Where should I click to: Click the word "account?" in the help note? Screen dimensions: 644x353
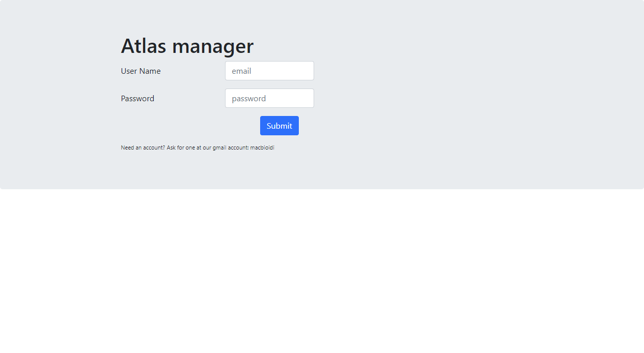pos(154,148)
